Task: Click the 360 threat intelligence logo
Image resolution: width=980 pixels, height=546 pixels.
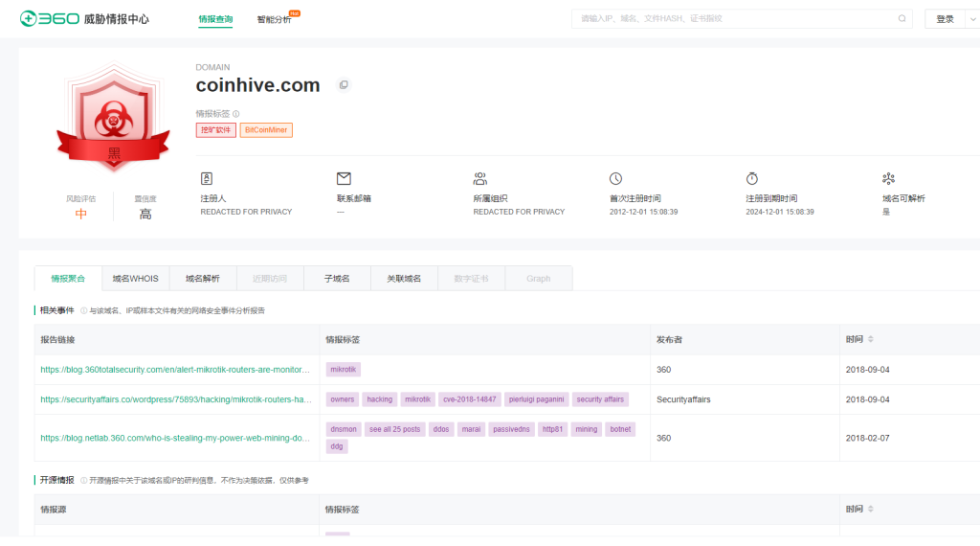Action: coord(84,19)
